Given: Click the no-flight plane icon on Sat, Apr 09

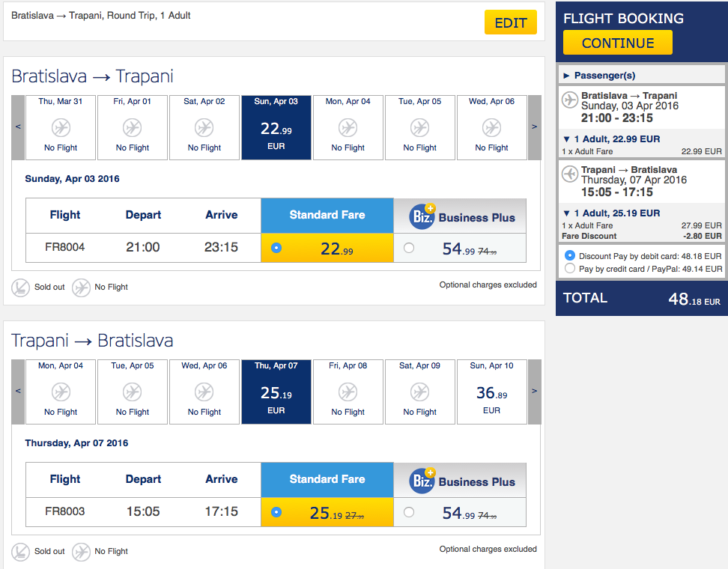Looking at the screenshot, I should 419,392.
